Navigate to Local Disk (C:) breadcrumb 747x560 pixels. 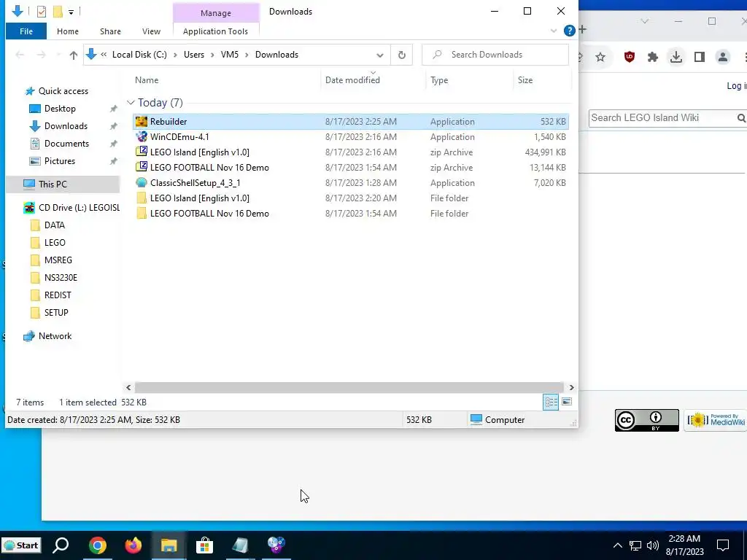(x=139, y=54)
